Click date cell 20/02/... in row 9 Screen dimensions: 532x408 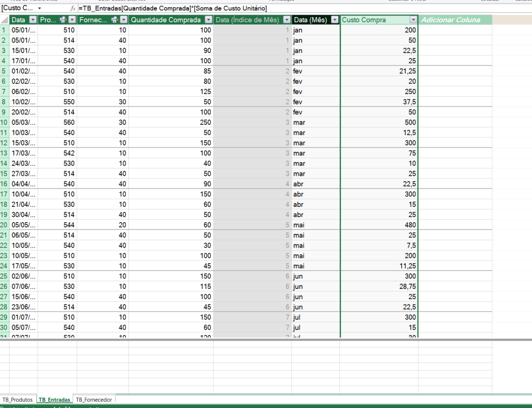(x=23, y=112)
